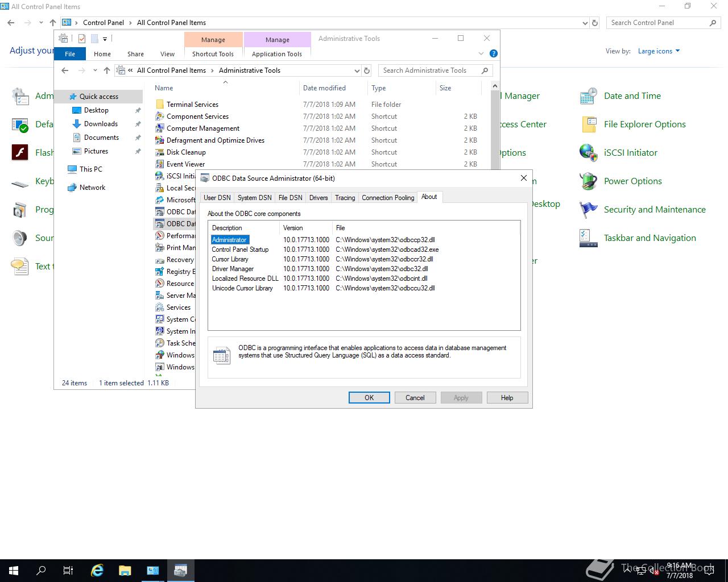Open Customize Quick Access Toolbar dropdown
Image resolution: width=728 pixels, height=582 pixels.
(105, 39)
